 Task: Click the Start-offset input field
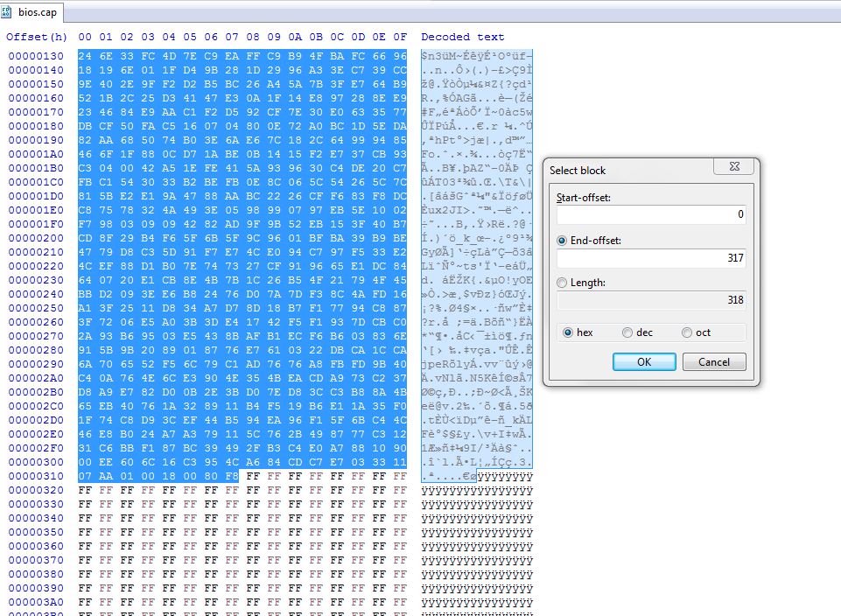[651, 214]
